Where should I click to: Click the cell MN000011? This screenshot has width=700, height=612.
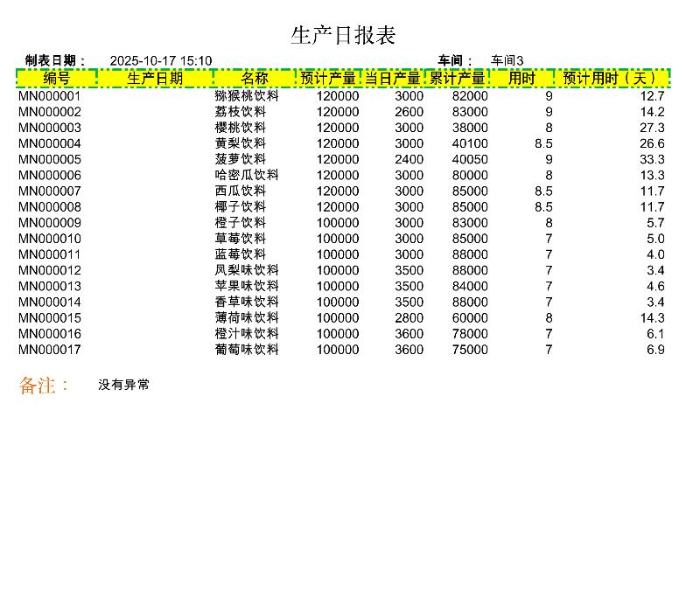coord(50,254)
